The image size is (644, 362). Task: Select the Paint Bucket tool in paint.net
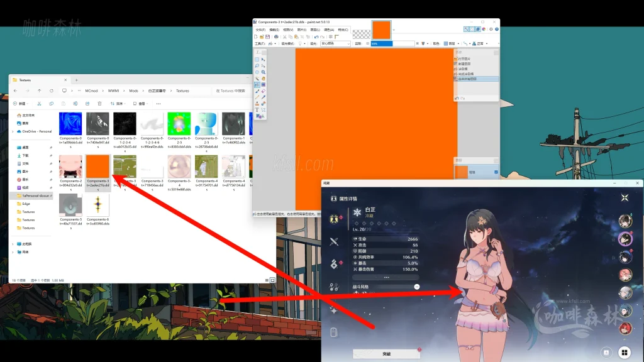click(x=257, y=85)
